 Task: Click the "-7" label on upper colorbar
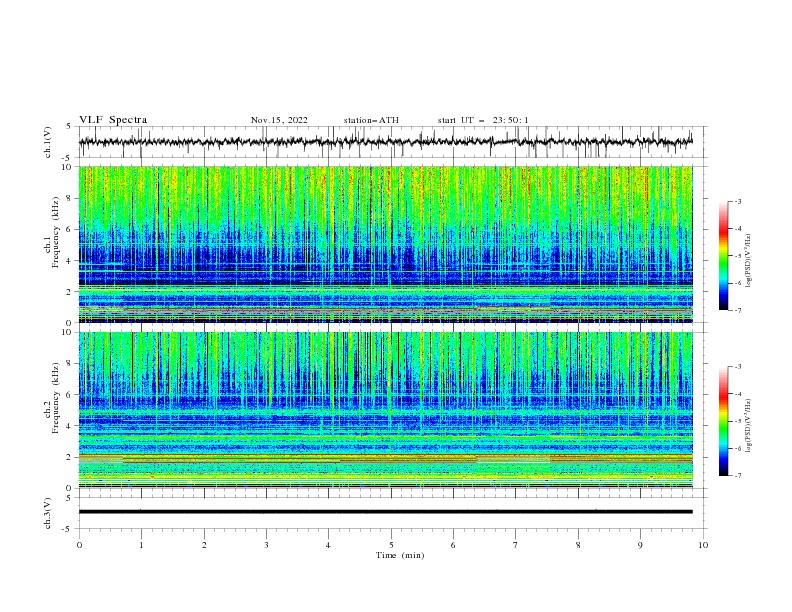(738, 310)
